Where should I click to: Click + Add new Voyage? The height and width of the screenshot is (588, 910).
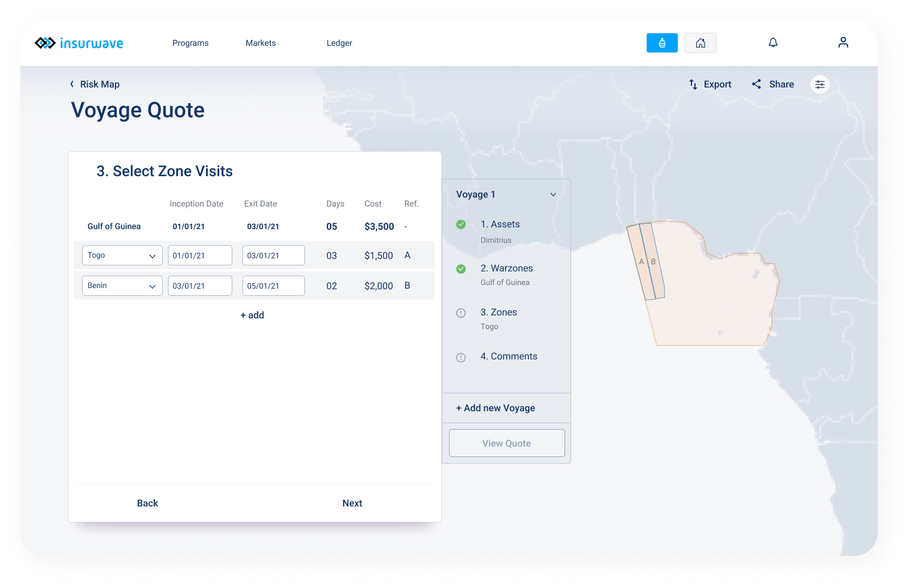point(495,408)
